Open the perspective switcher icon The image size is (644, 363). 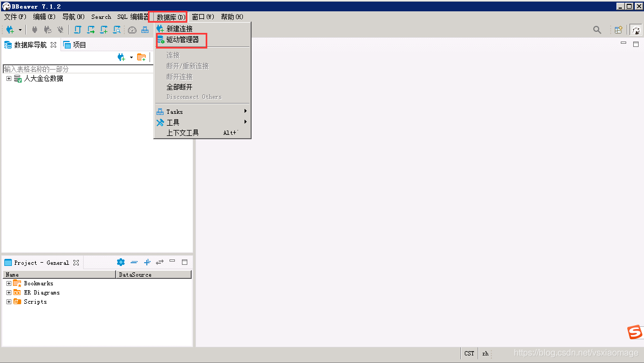[618, 30]
